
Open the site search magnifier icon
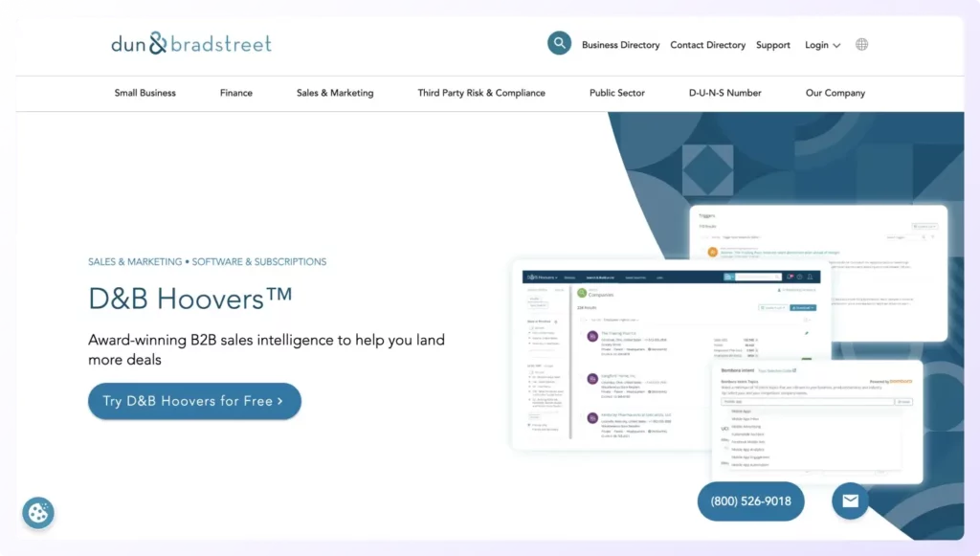(x=560, y=43)
